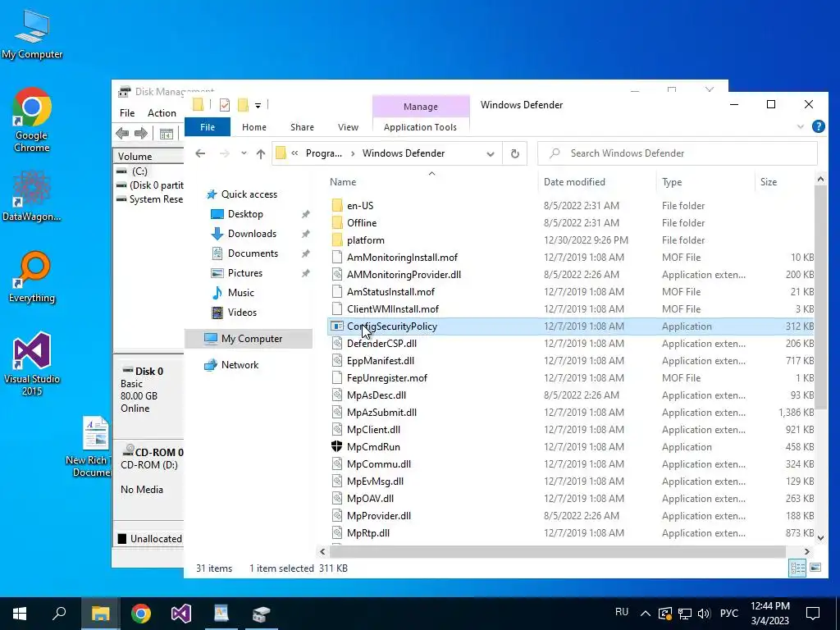This screenshot has height=630, width=840.
Task: Click the breadcrumb overflow chevrons
Action: coord(294,153)
